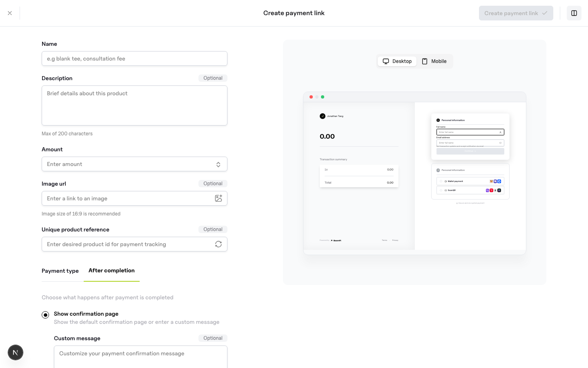
Task: Click the Email address field in preview
Action: click(x=470, y=143)
